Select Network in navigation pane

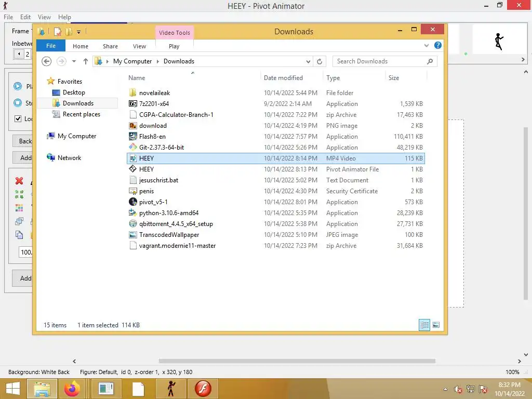pyautogui.click(x=69, y=158)
